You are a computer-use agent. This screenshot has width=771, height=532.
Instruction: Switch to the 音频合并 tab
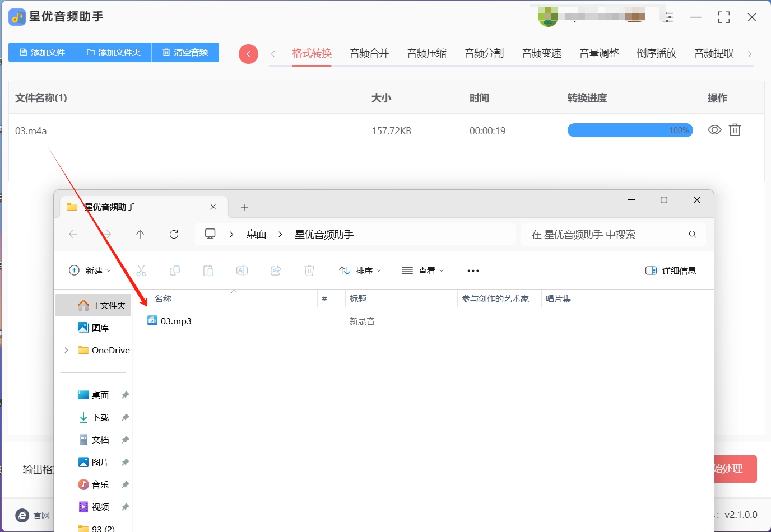pyautogui.click(x=369, y=53)
